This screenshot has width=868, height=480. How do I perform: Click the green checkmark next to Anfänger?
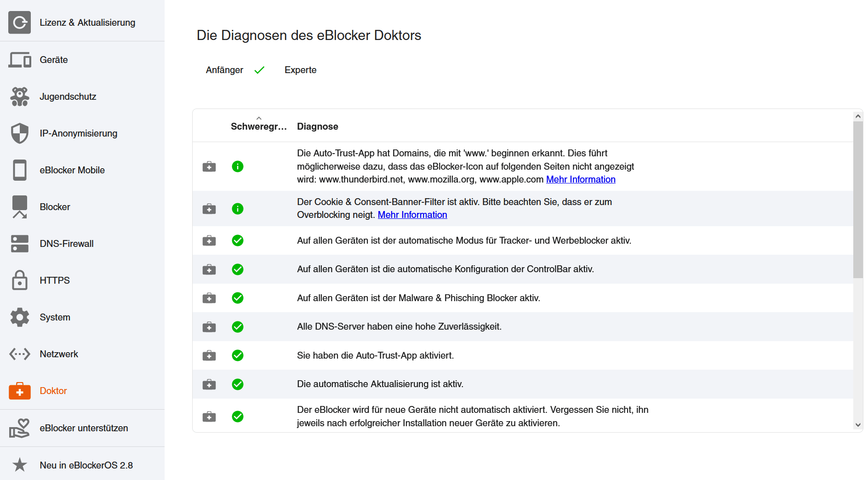click(259, 70)
